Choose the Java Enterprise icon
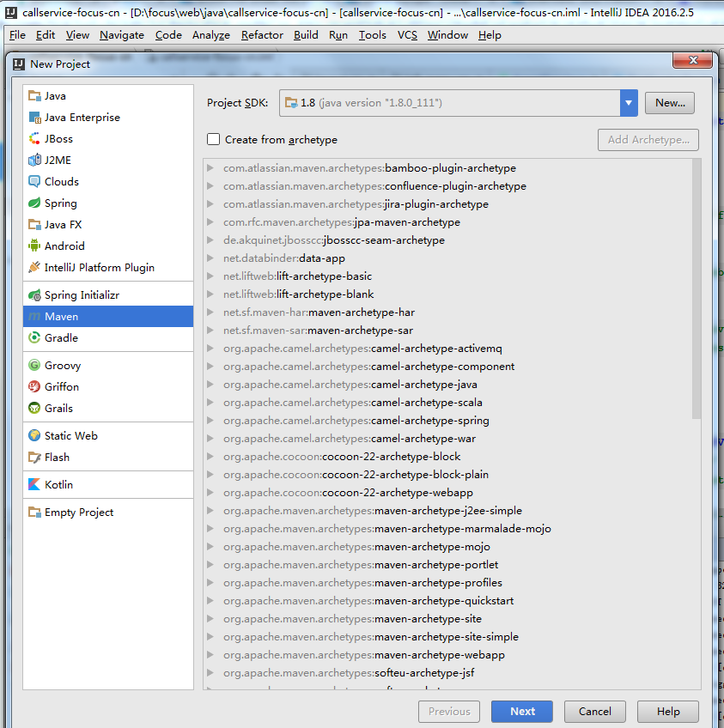Image resolution: width=724 pixels, height=728 pixels. (x=34, y=118)
